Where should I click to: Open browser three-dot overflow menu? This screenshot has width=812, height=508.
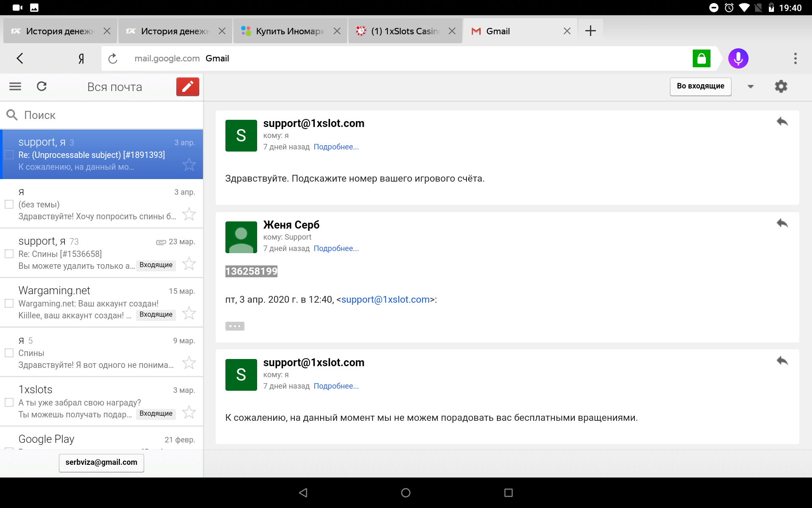pyautogui.click(x=795, y=58)
